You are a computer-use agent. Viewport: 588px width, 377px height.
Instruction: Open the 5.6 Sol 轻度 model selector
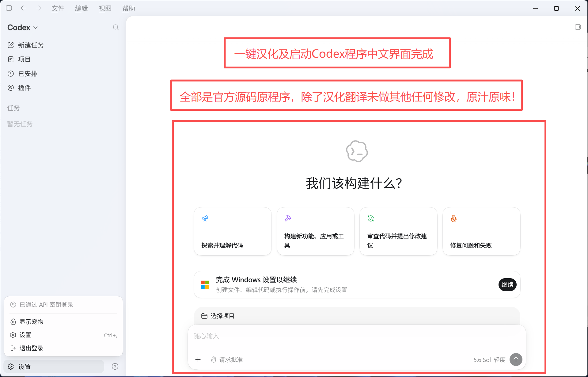[489, 360]
